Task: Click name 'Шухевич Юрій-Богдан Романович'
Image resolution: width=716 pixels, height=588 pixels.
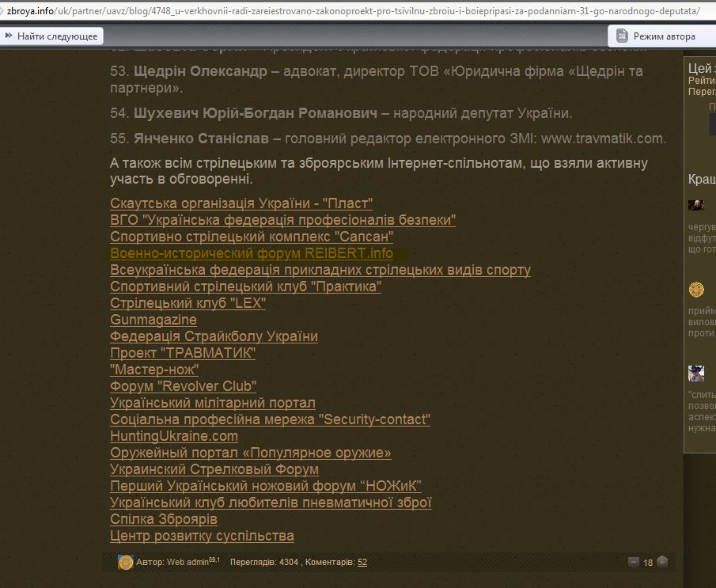Action: tap(256, 113)
